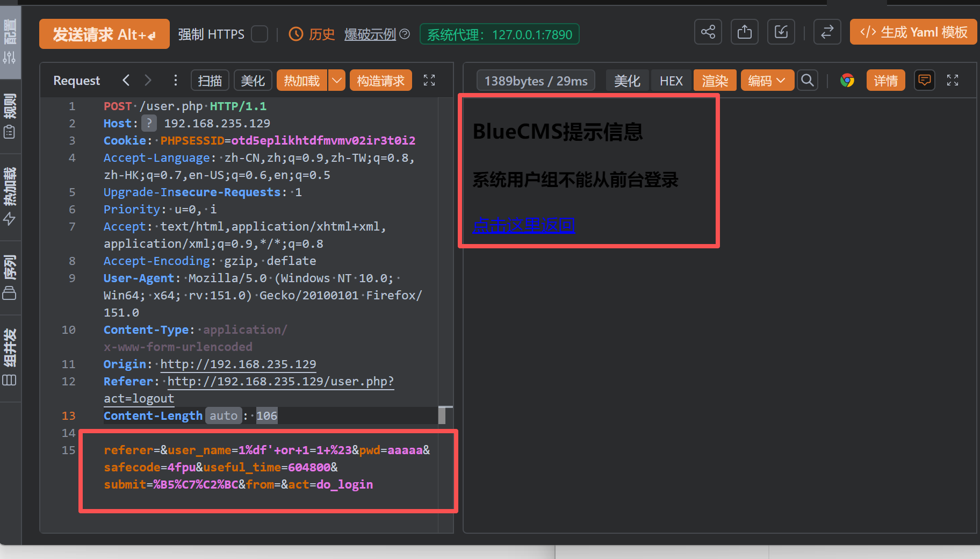Click the 点击这里返回 link
This screenshot has height=559, width=980.
point(524,225)
